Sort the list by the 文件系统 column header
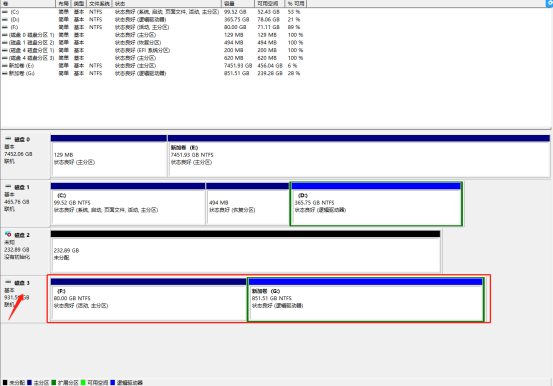Image resolution: width=553 pixels, height=386 pixels. click(99, 4)
